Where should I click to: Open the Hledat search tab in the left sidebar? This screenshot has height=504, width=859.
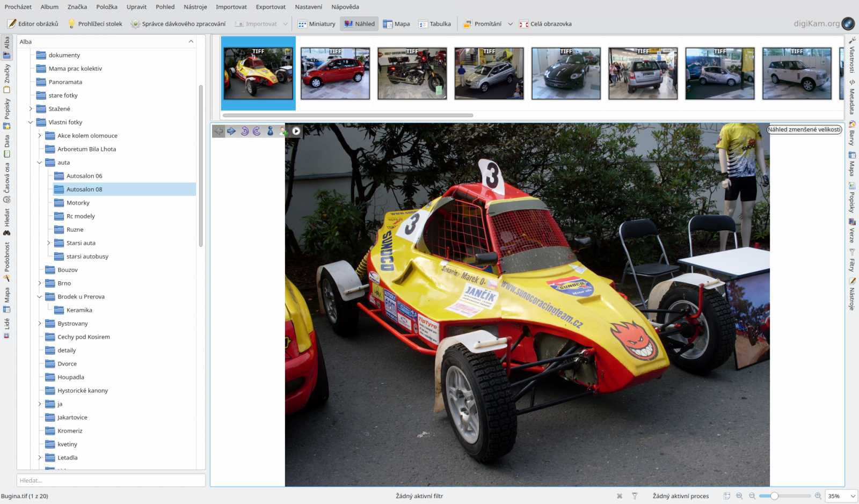pos(7,222)
